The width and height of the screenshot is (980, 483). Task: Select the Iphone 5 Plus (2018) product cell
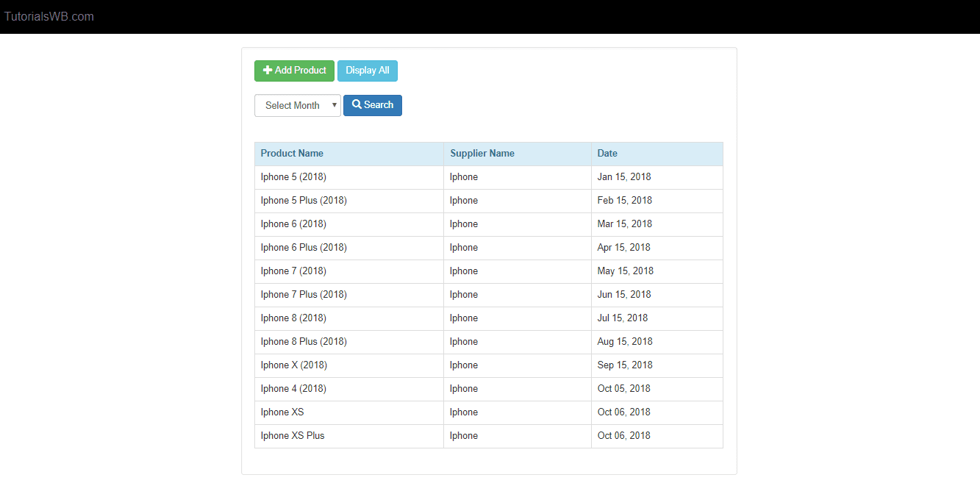pos(349,201)
